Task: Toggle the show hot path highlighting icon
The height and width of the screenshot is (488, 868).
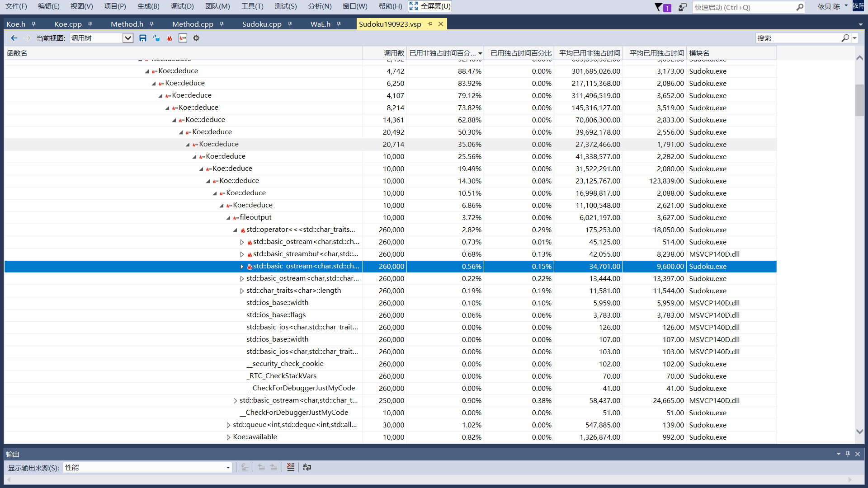Action: 183,38
